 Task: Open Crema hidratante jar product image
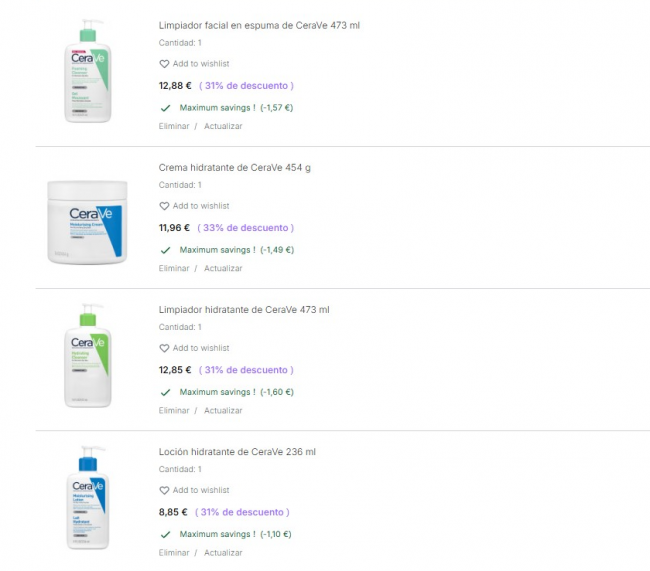click(88, 222)
